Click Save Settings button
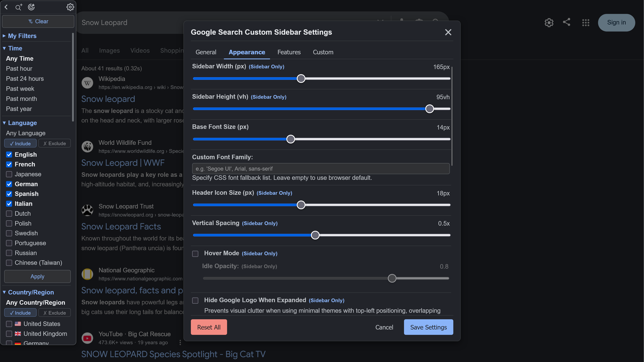Image resolution: width=644 pixels, height=362 pixels. pos(428,327)
